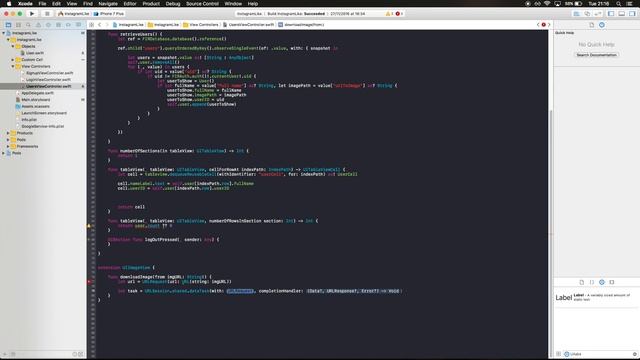
Task: Open the Report navigator tab
Action: pyautogui.click(x=78, y=25)
